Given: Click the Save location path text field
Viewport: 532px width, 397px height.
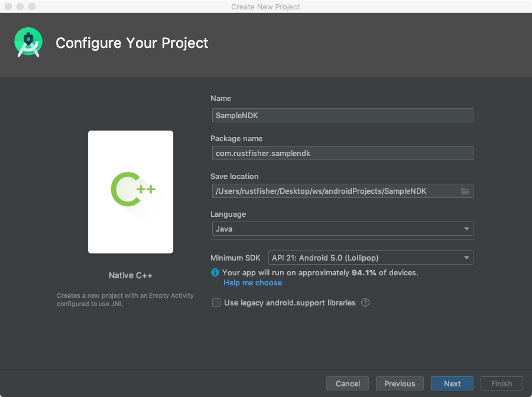Looking at the screenshot, I should pyautogui.click(x=334, y=191).
